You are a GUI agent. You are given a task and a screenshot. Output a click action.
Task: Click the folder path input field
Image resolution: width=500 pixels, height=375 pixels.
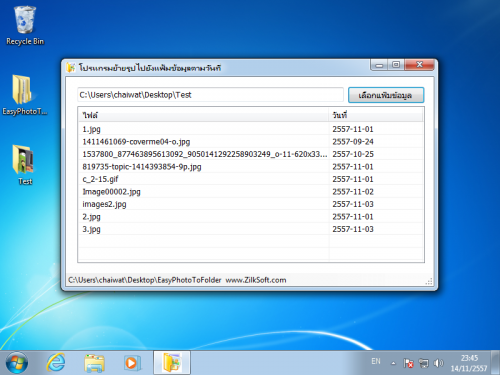[x=210, y=95]
